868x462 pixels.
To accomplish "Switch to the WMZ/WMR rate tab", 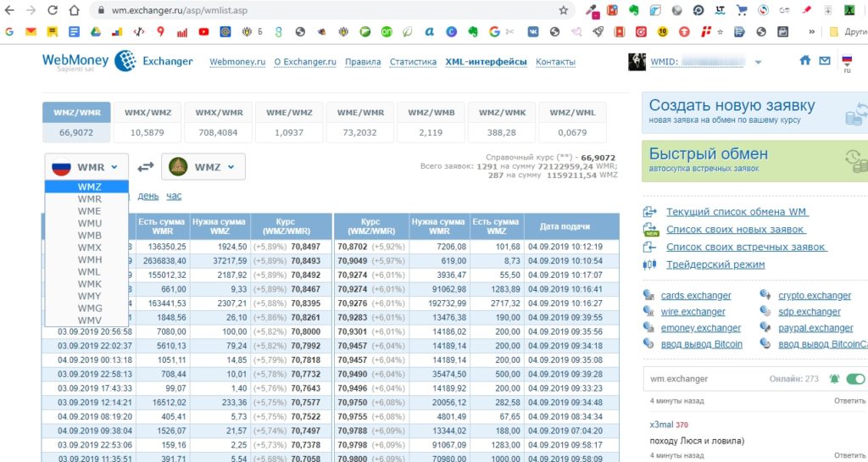I will (76, 122).
